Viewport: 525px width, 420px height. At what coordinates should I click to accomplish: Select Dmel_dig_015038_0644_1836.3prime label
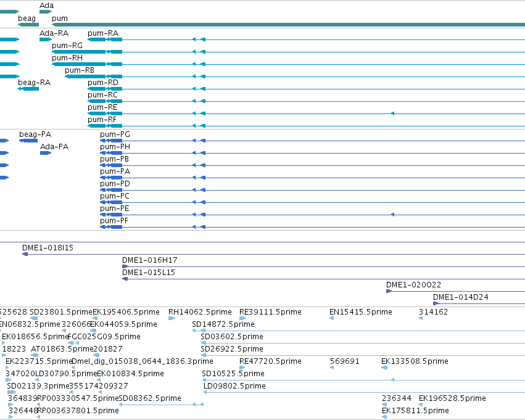pos(143,361)
